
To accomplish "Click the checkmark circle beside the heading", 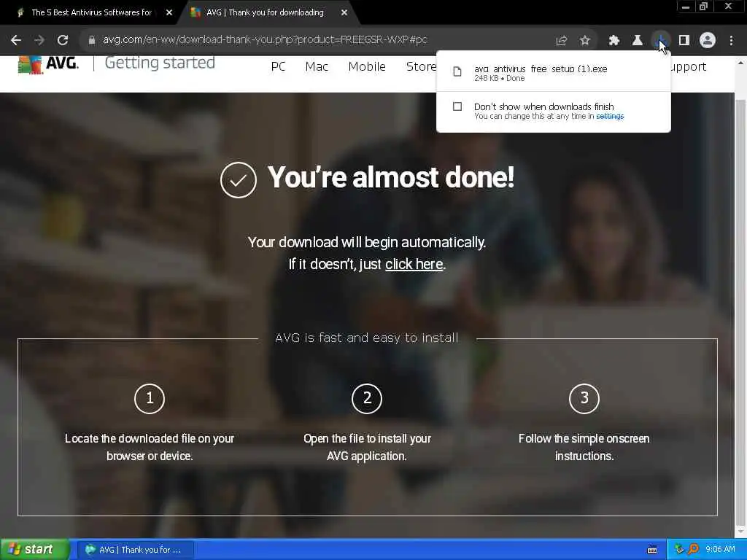I will [239, 181].
